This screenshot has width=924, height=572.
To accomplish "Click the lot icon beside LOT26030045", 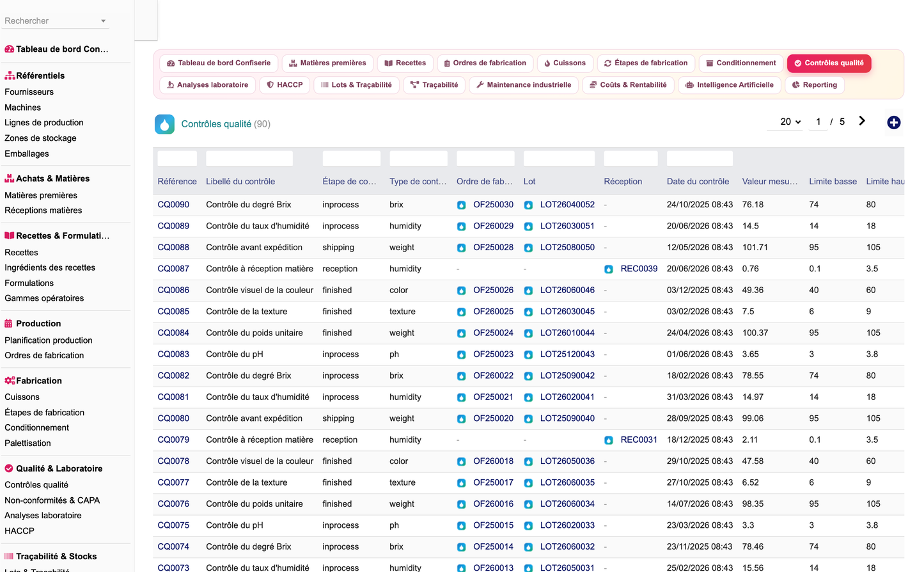I will coord(528,312).
